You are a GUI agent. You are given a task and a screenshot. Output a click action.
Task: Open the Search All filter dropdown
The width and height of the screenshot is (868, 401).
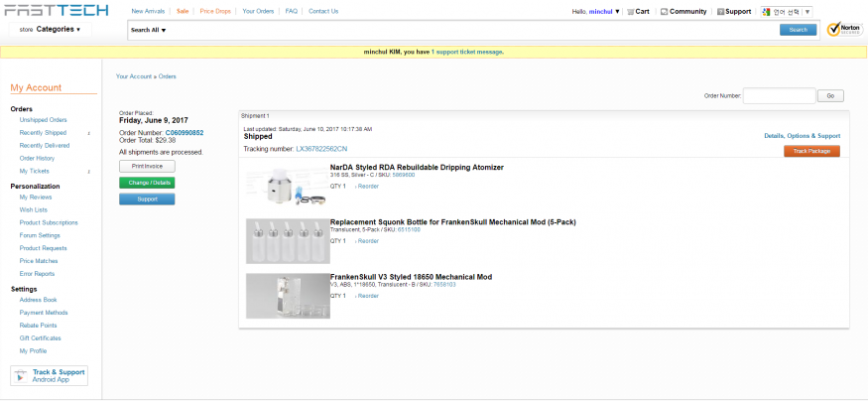click(x=149, y=30)
